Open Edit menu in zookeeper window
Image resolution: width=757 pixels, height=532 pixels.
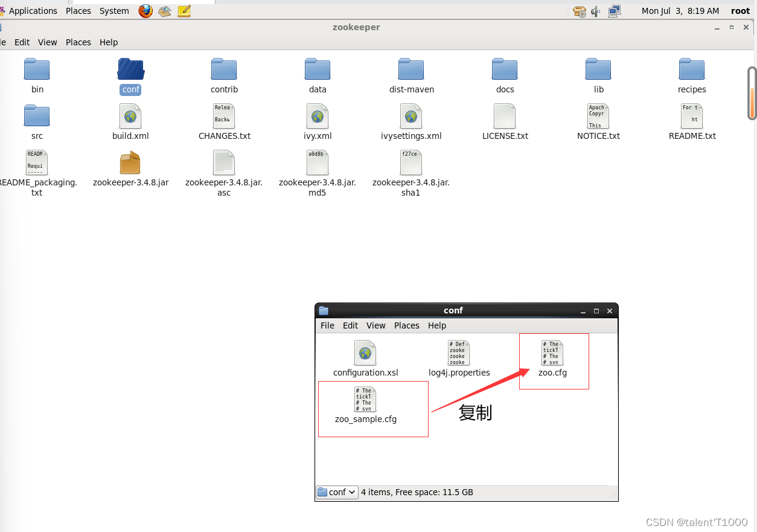coord(22,42)
